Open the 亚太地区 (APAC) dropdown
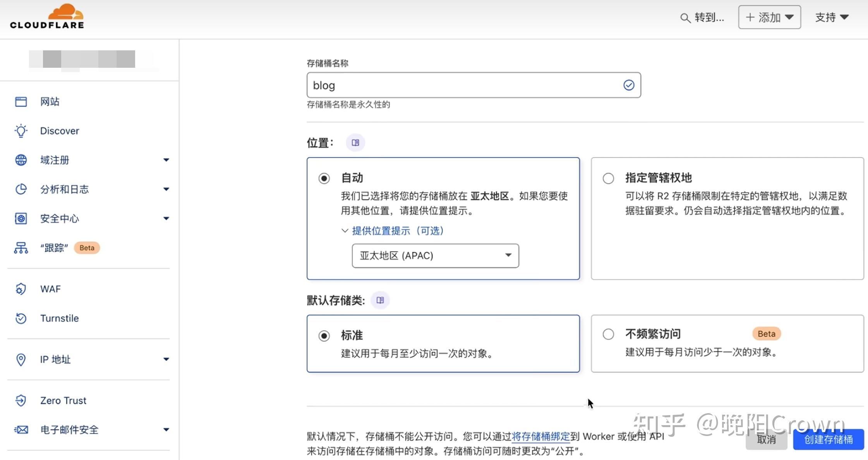868x460 pixels. pyautogui.click(x=435, y=256)
